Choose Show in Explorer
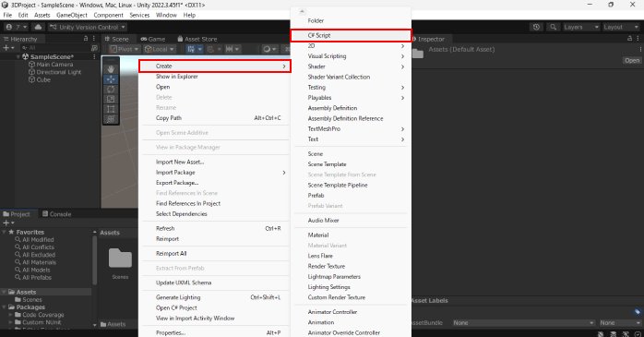The width and height of the screenshot is (644, 337). pyautogui.click(x=215, y=77)
